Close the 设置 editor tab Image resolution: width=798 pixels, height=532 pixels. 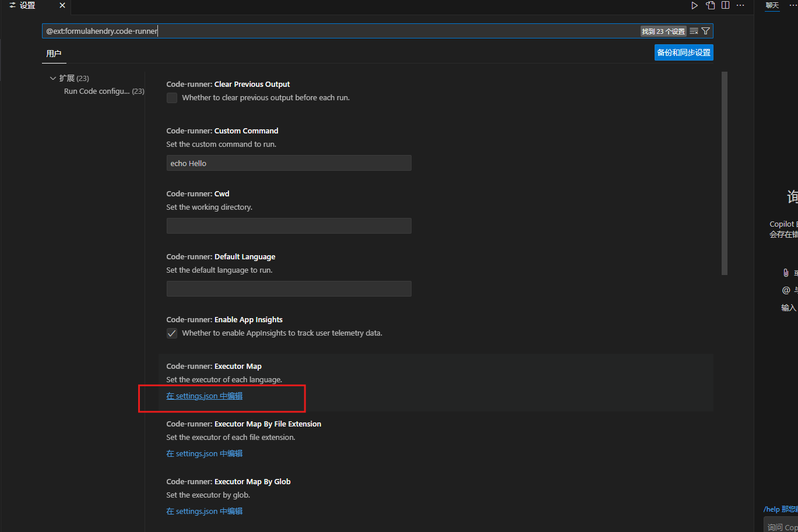click(62, 5)
